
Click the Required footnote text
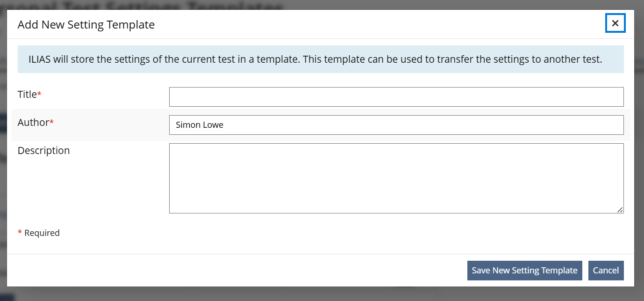coord(42,233)
